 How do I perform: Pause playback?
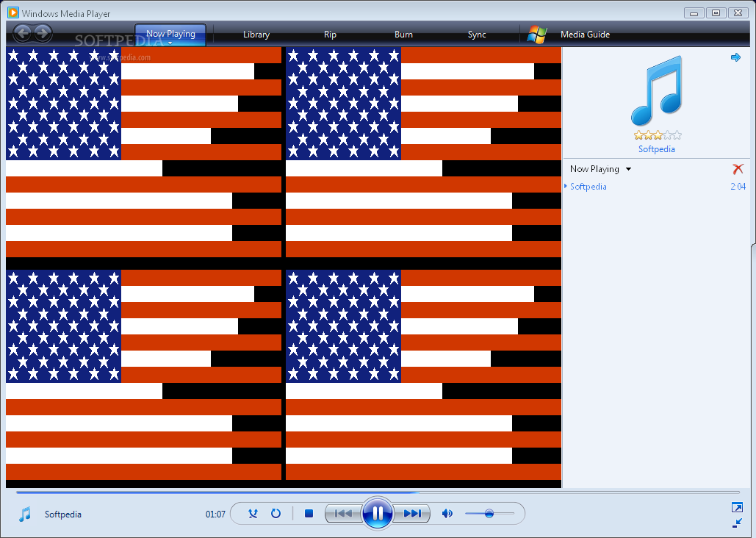(377, 514)
